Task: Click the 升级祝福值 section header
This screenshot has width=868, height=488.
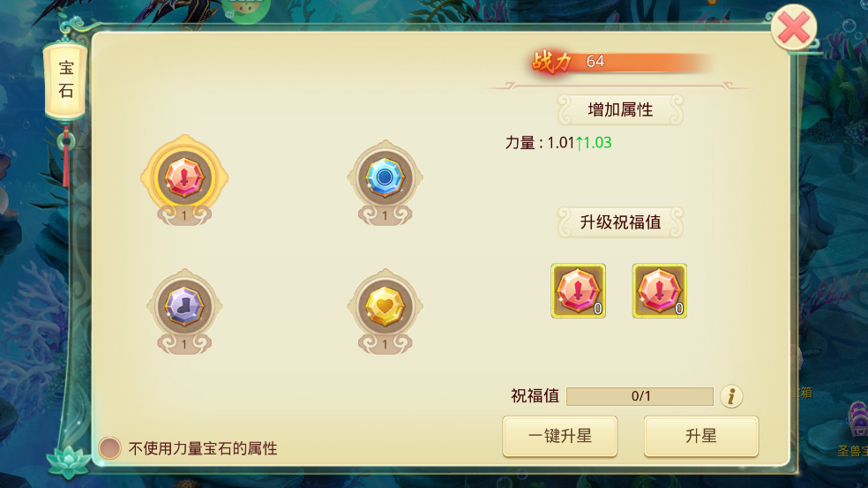Action: (x=620, y=222)
